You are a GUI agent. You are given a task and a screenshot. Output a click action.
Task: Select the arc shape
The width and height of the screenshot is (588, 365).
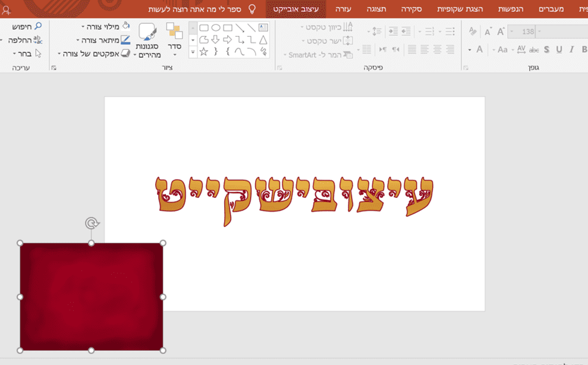pyautogui.click(x=251, y=51)
